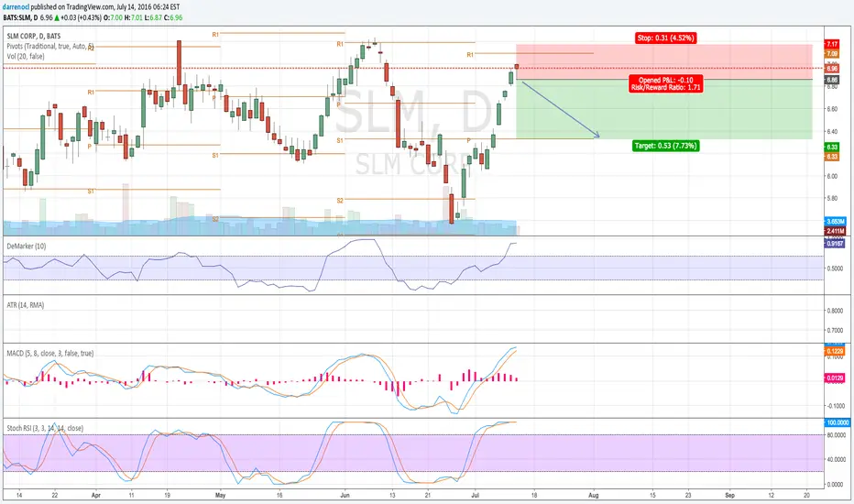This screenshot has height=504, width=854.
Task: Click the 'Stop: 0.31 (4.52%)' red label
Action: tap(665, 38)
